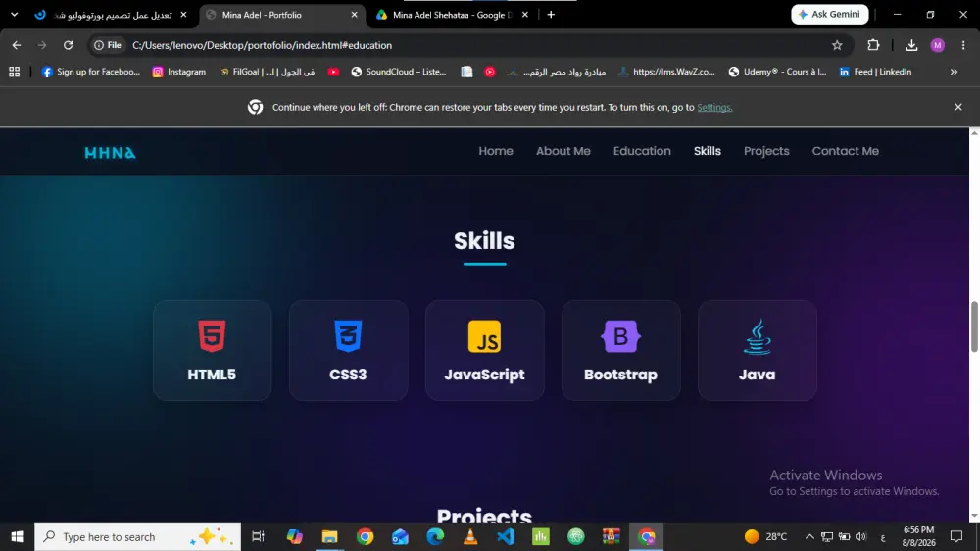Open Chrome profile avatar M
980x551 pixels.
point(937,45)
